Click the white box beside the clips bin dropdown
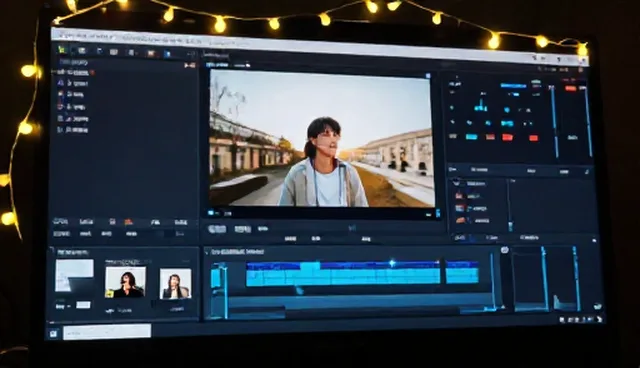 click(x=83, y=305)
